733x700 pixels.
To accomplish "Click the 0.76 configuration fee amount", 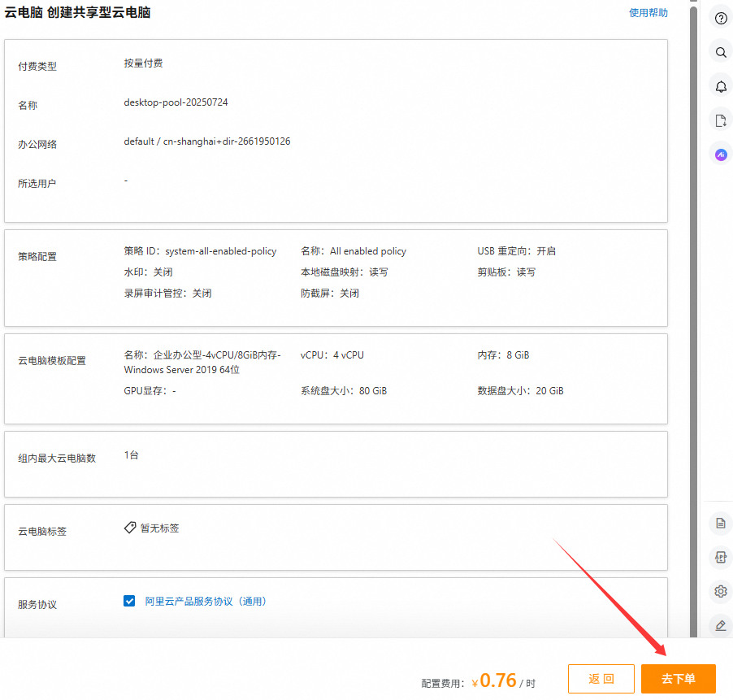I will (497, 680).
